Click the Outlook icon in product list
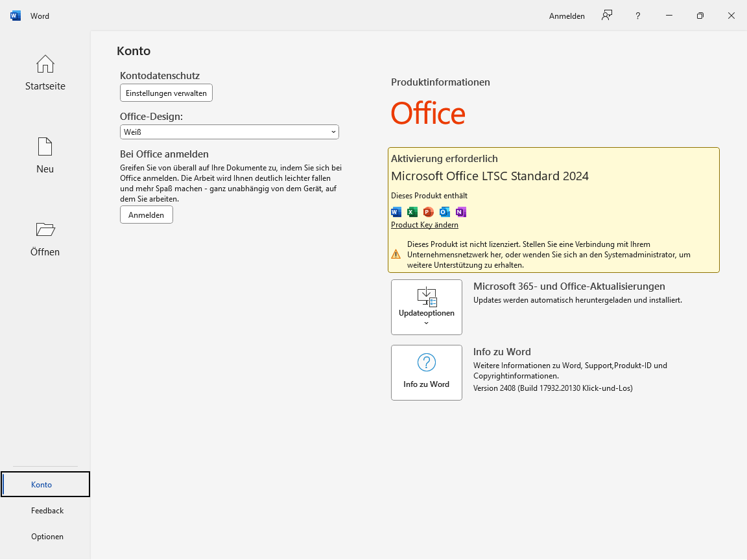The image size is (747, 560). 444,212
